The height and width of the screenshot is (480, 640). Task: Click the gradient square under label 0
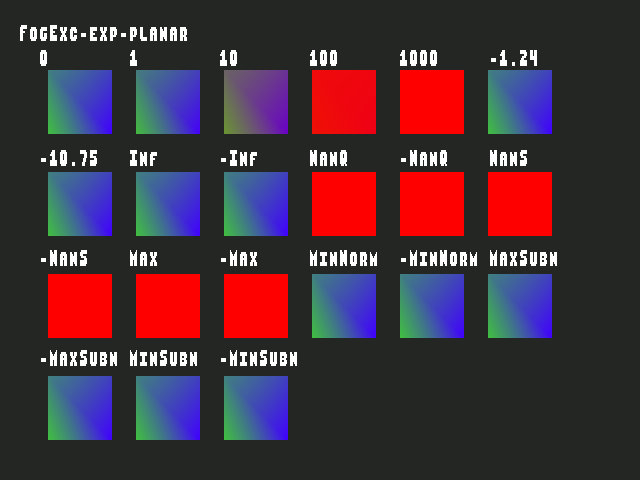80,102
